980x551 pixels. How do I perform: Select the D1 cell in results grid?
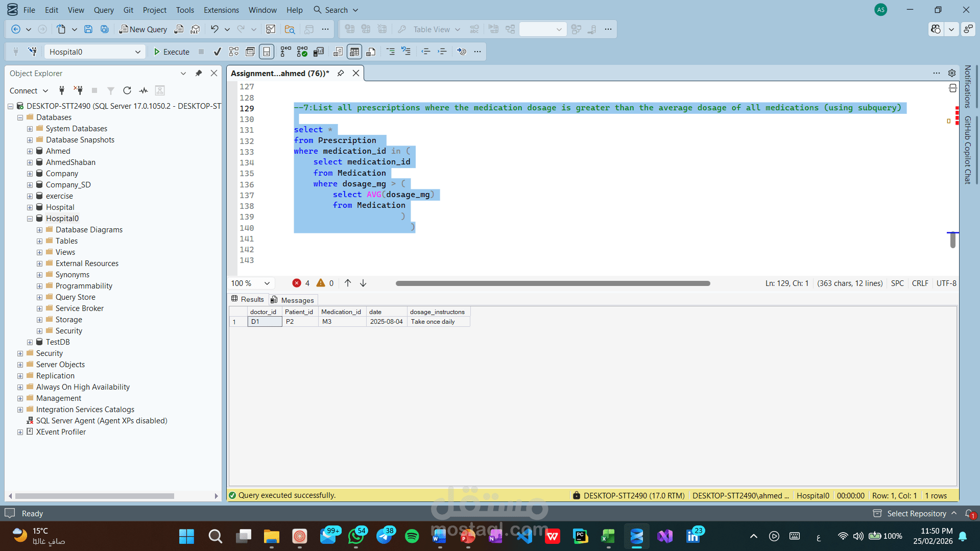[x=265, y=322]
